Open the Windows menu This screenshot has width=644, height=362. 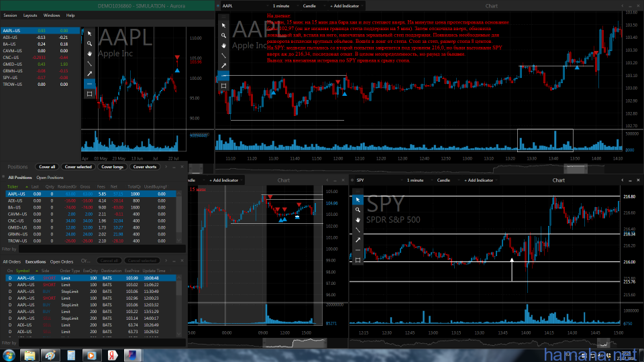52,15
